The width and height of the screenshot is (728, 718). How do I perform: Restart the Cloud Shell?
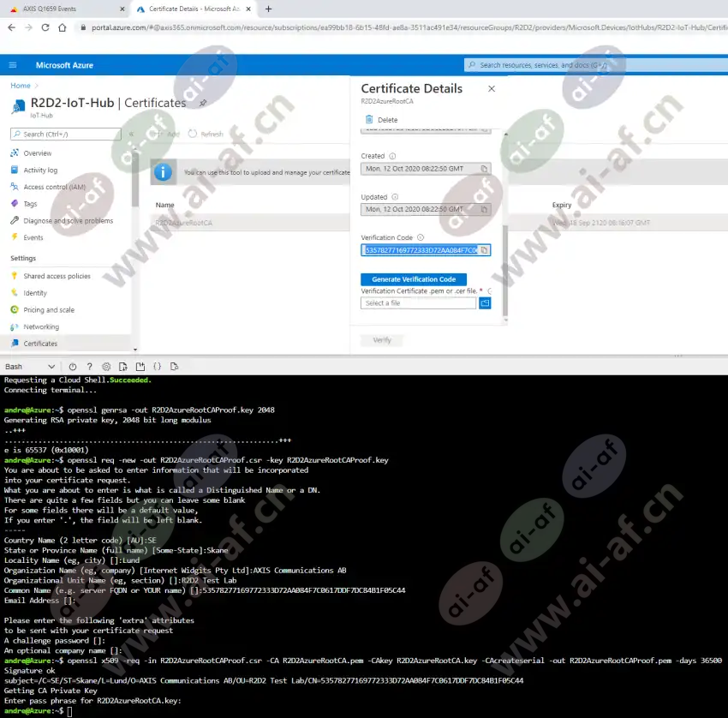[73, 367]
